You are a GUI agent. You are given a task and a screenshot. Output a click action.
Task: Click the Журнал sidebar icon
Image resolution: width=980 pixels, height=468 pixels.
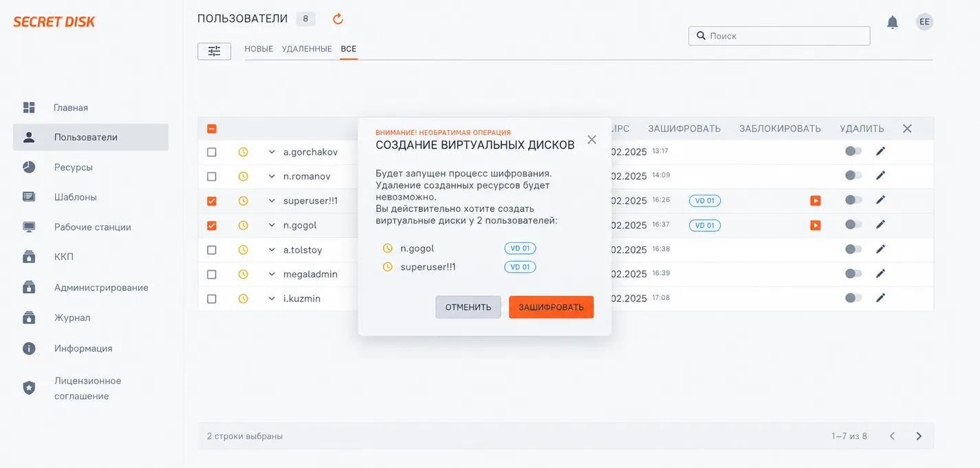tap(29, 317)
